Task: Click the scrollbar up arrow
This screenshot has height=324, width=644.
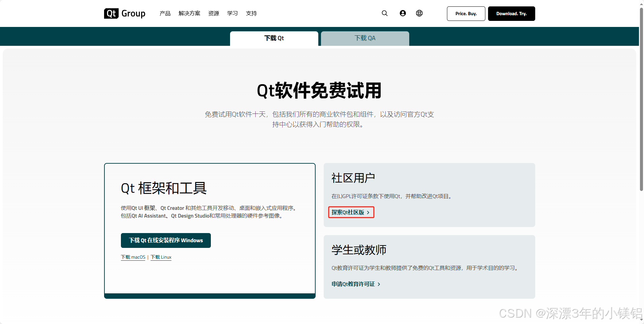Action: (x=641, y=4)
